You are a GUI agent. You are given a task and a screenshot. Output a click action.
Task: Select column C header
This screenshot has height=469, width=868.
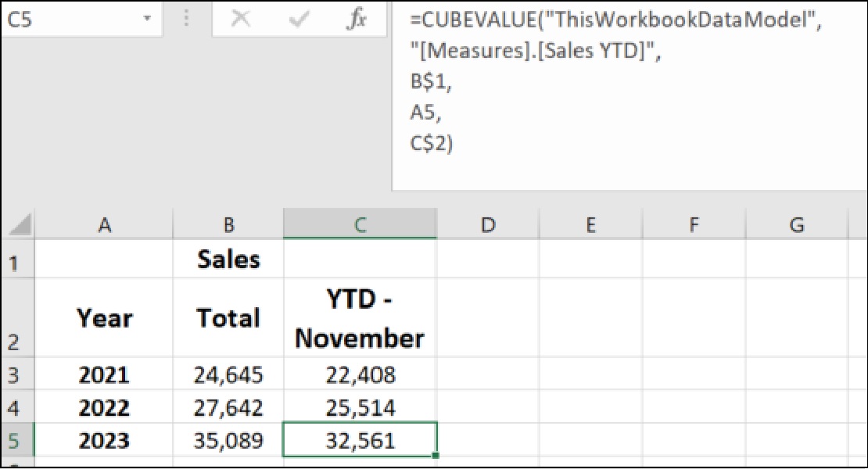360,224
